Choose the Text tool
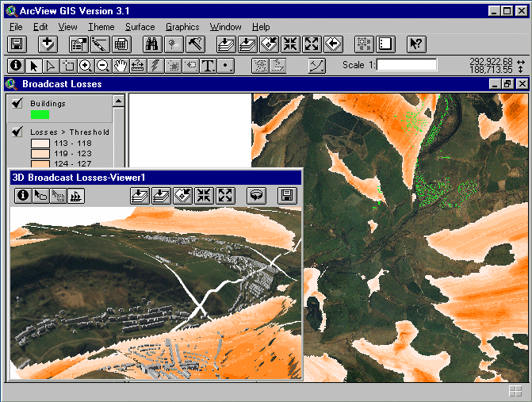This screenshot has height=402, width=532. (209, 66)
